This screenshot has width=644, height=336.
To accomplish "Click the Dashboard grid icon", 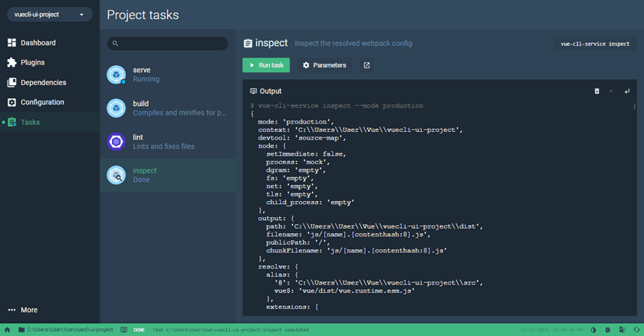I will coord(12,43).
